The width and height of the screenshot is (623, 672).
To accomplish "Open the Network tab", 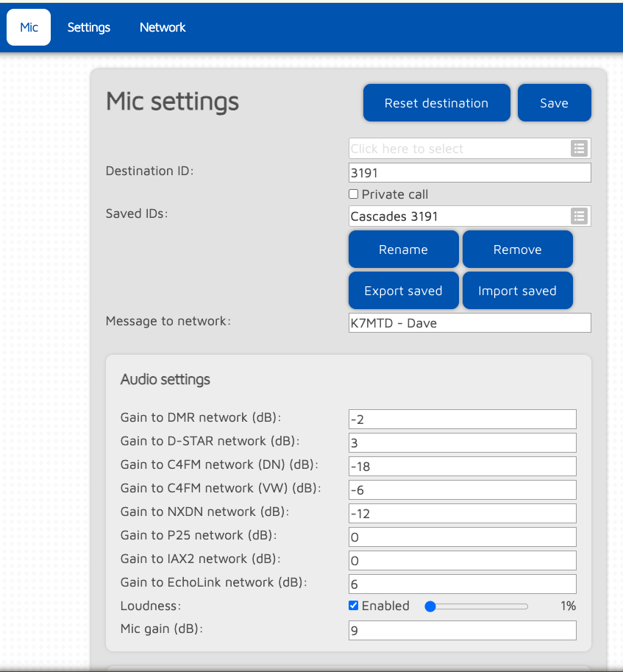I will (163, 27).
